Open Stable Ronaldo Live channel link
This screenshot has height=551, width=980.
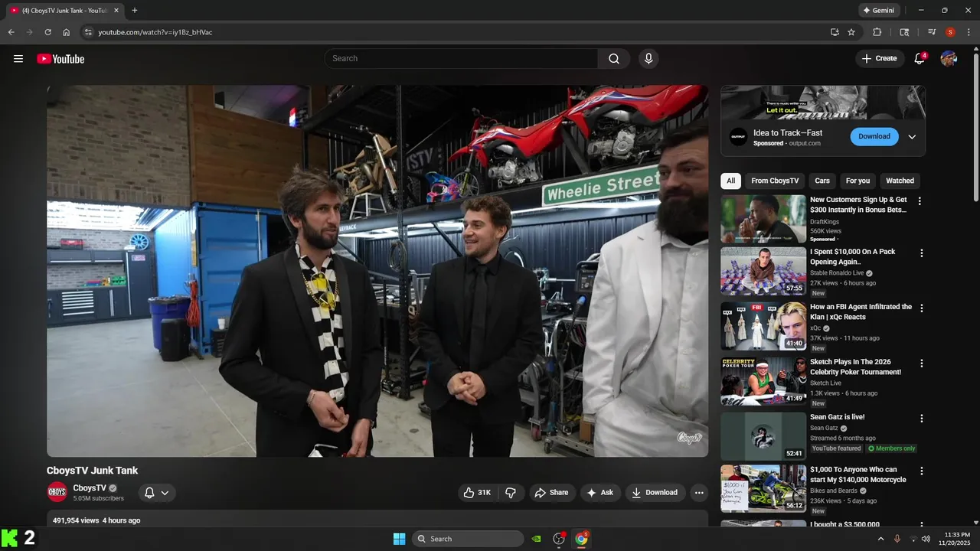click(x=837, y=273)
